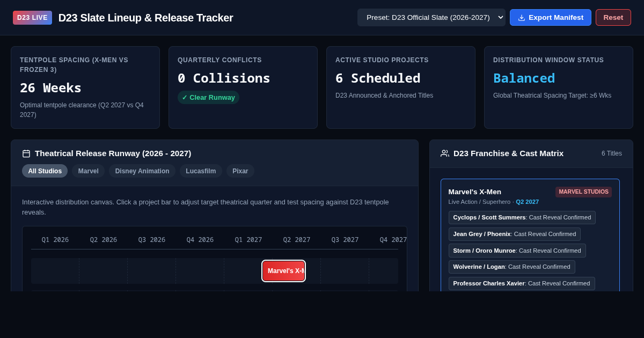The image size is (644, 338).
Task: Click the 26 Weeks tentpole spacing value
Action: coord(51,88)
